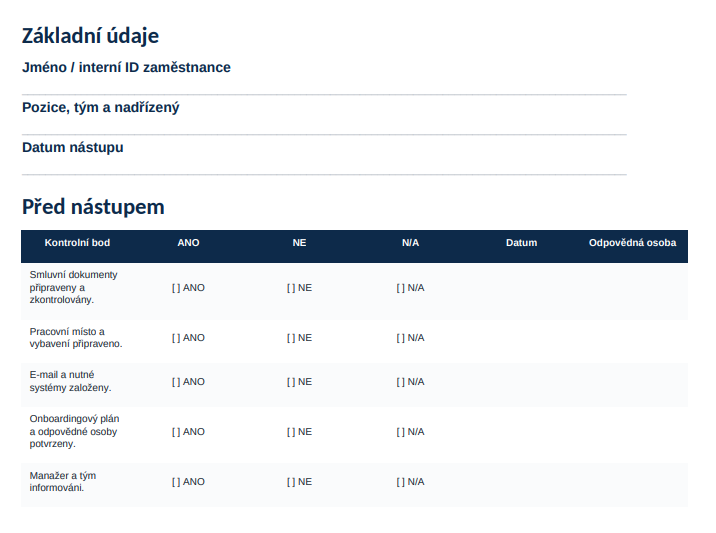Click the line under Pozice, tým a nadřízený
Screen dimensions: 716x533
(324, 134)
